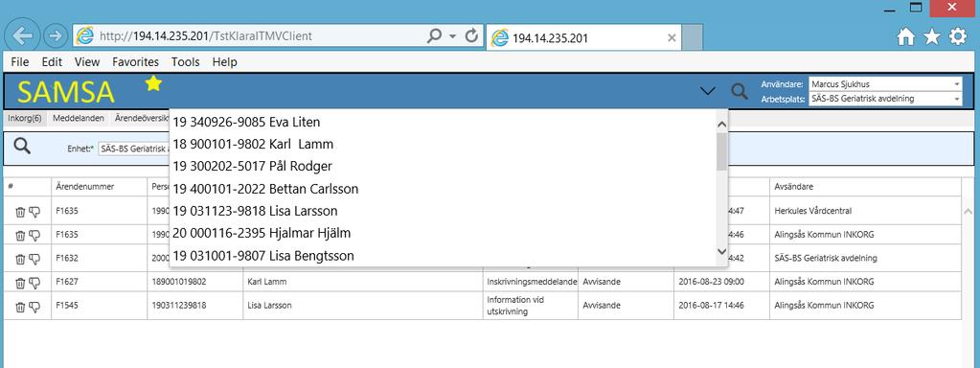Click the patient list scroll-down arrow

tap(722, 251)
